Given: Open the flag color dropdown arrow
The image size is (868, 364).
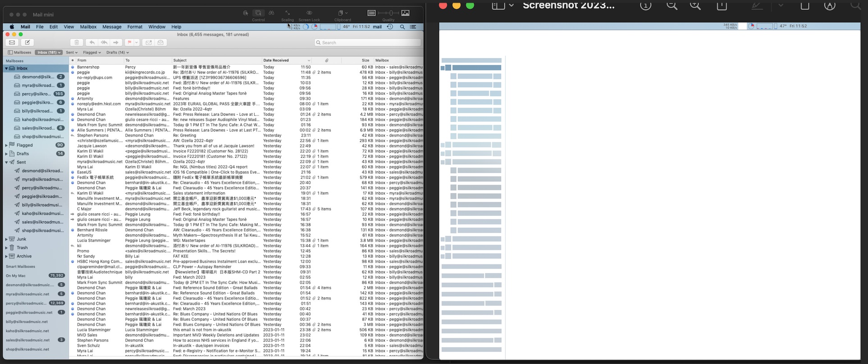Looking at the screenshot, I should (137, 42).
